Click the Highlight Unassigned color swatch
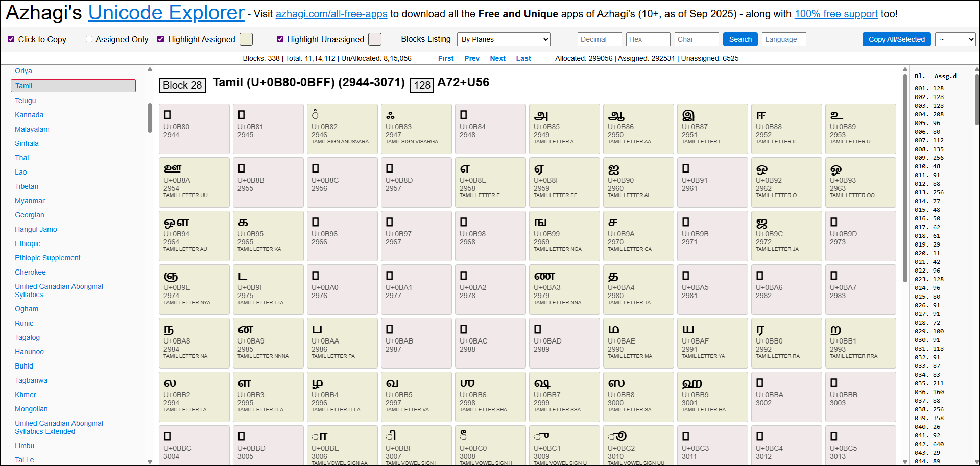Viewport: 980px width, 466px height. click(374, 39)
